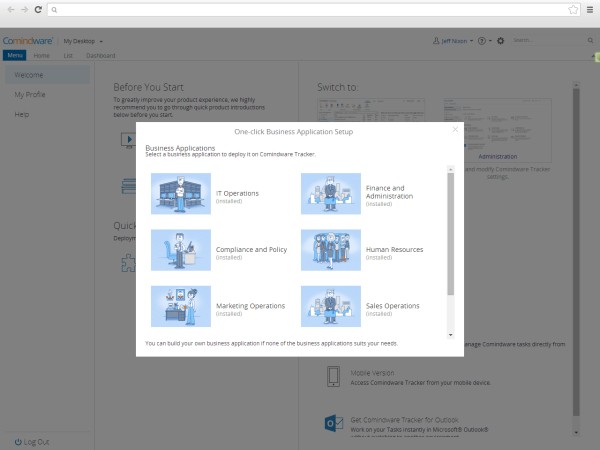
Task: Expand the My Desktop dropdown
Action: pyautogui.click(x=83, y=41)
